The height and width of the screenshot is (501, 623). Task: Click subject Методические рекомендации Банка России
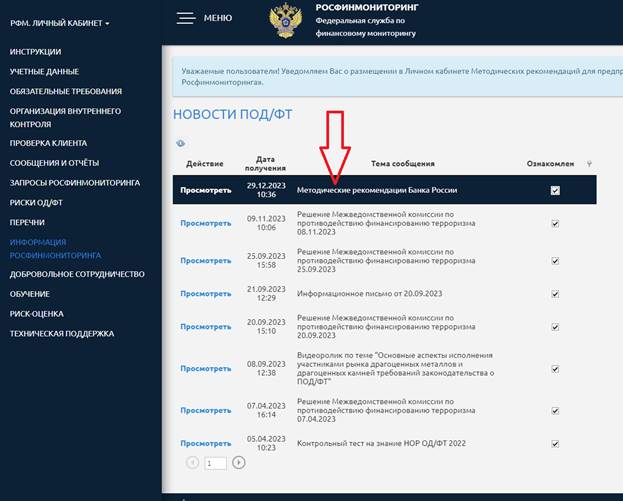377,190
